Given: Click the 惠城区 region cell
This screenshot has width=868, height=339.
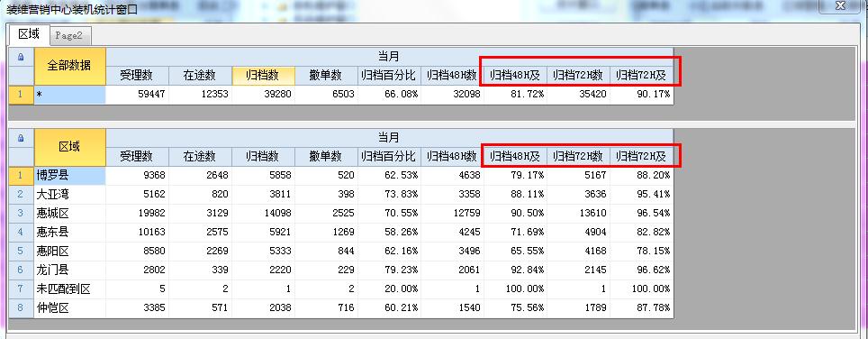Looking at the screenshot, I should point(69,214).
